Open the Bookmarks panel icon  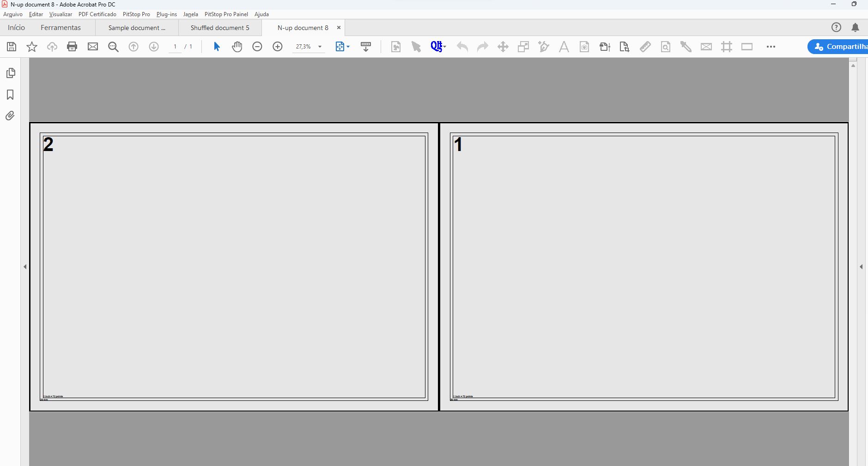click(10, 95)
